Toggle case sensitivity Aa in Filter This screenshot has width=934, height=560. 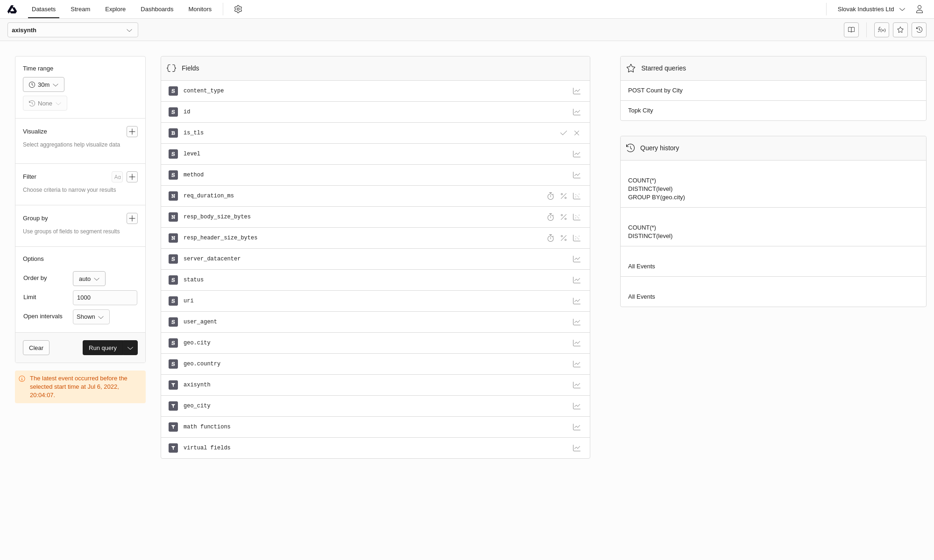117,177
